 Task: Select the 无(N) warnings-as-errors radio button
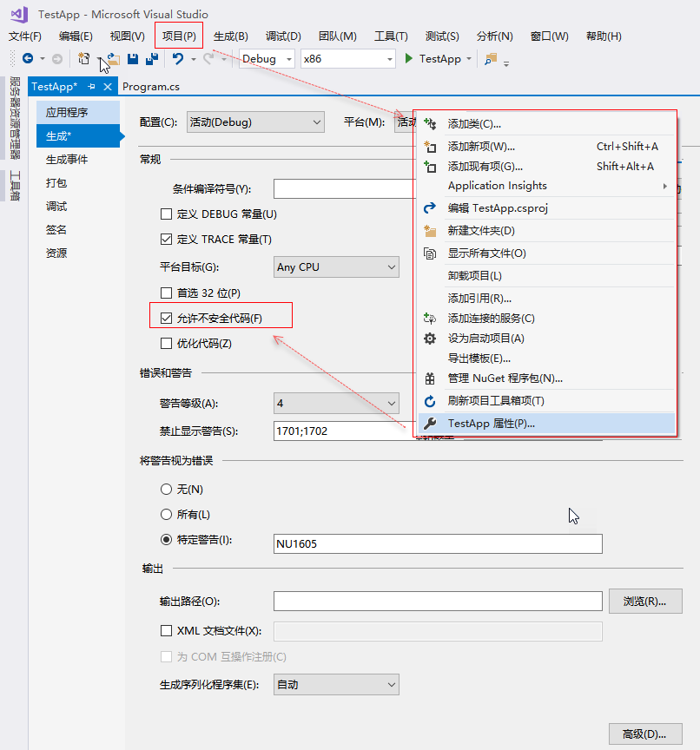click(x=166, y=490)
